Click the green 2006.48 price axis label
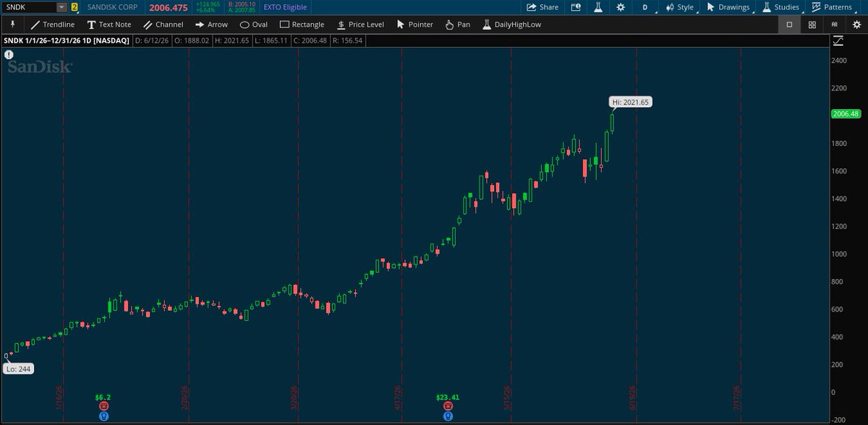Viewport: 868px width, 425px height. point(845,114)
